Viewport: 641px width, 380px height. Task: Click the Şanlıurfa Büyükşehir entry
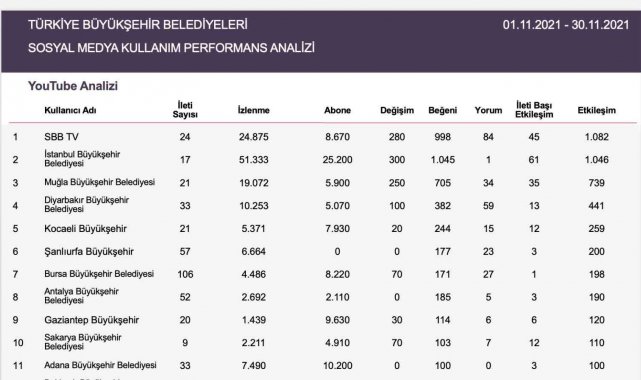click(89, 252)
